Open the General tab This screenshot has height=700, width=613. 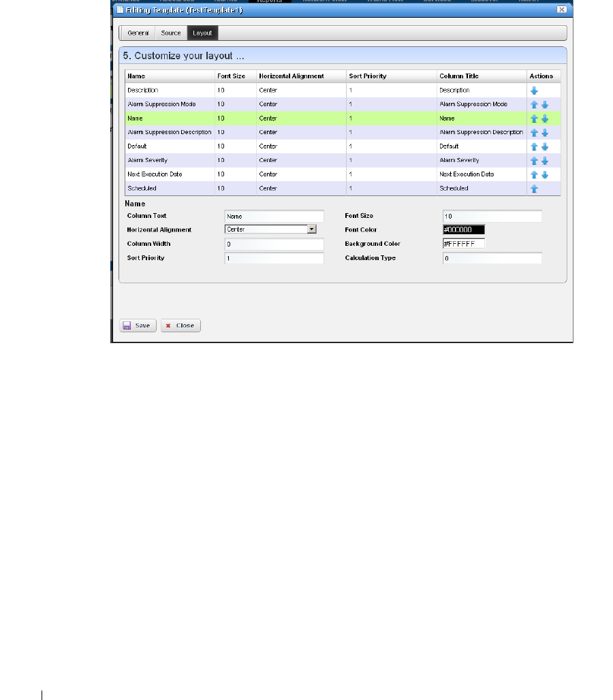pyautogui.click(x=138, y=33)
